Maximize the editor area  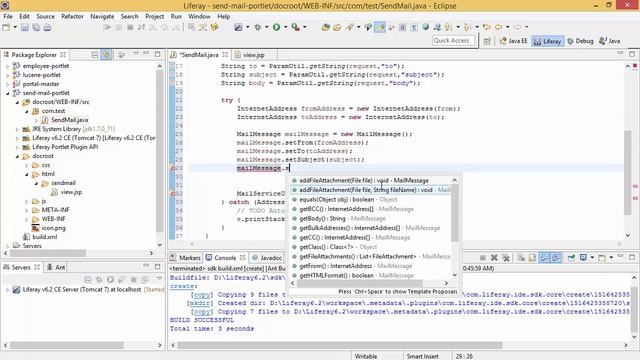pos(632,53)
